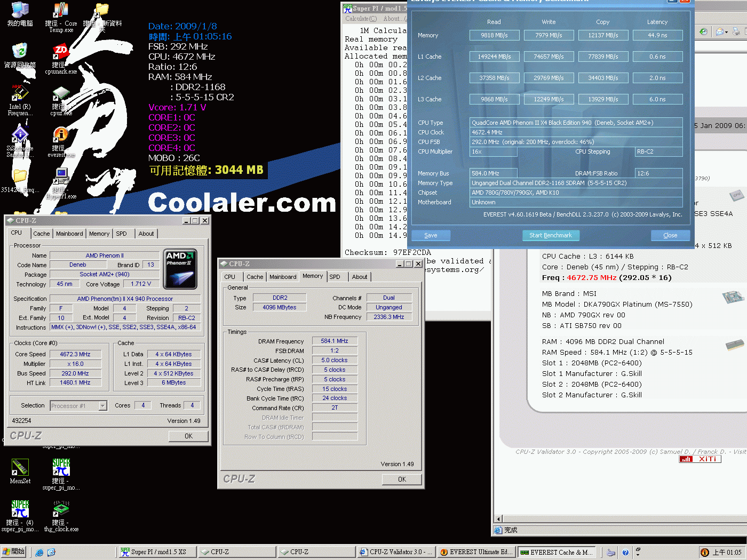Open the Intel (R) Frequency shortcut
The width and height of the screenshot is (747, 560).
point(20,101)
